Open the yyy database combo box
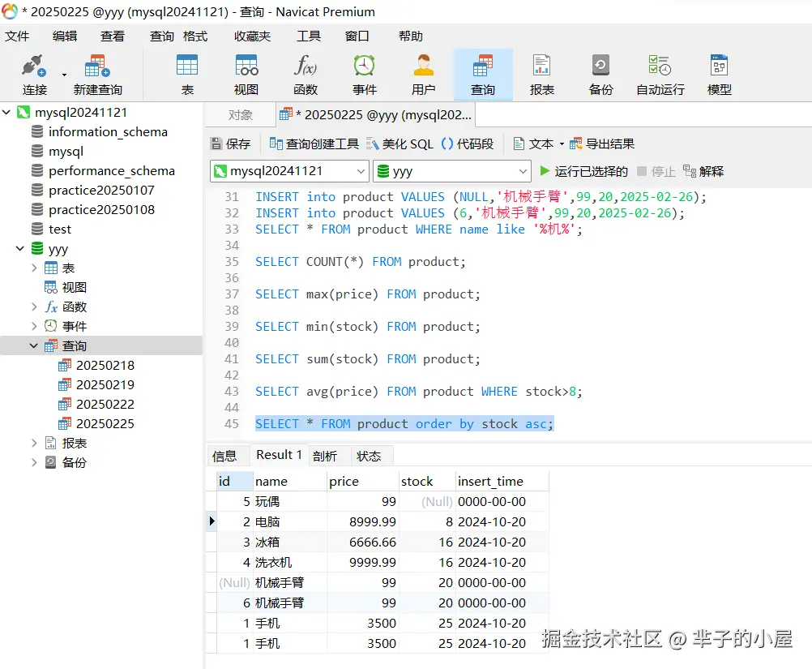The height and width of the screenshot is (669, 812). (x=452, y=171)
